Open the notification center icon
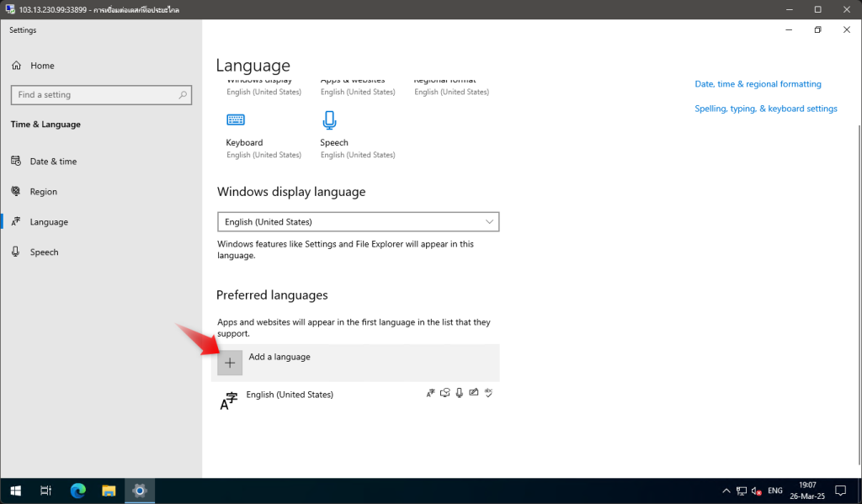This screenshot has height=504, width=862. 841,491
